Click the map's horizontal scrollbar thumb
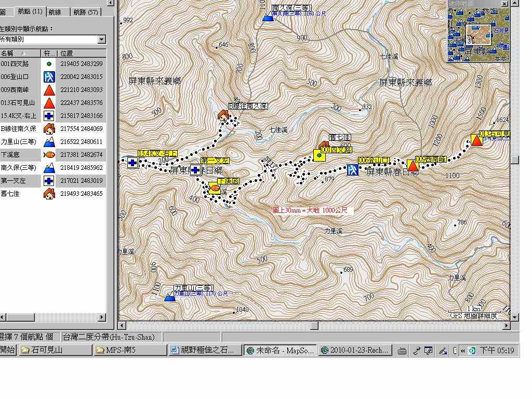Viewport: 532px width, 399px height. coord(314,326)
